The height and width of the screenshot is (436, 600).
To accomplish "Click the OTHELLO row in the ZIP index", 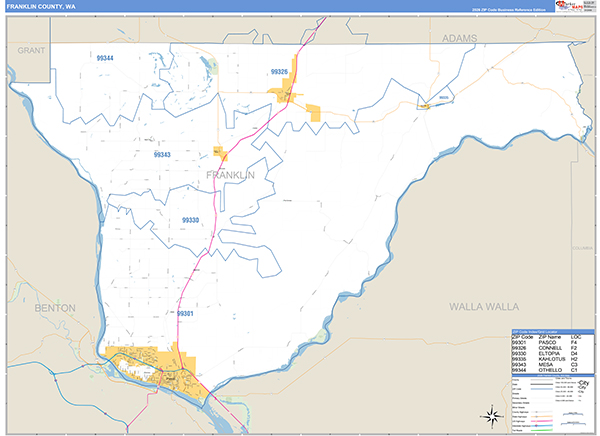I will [x=553, y=370].
